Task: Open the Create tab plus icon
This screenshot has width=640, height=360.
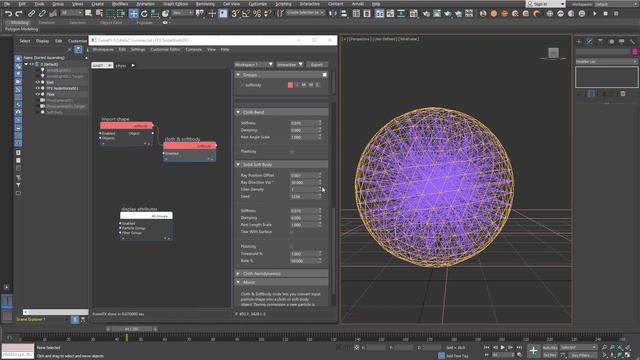Action: coord(579,42)
